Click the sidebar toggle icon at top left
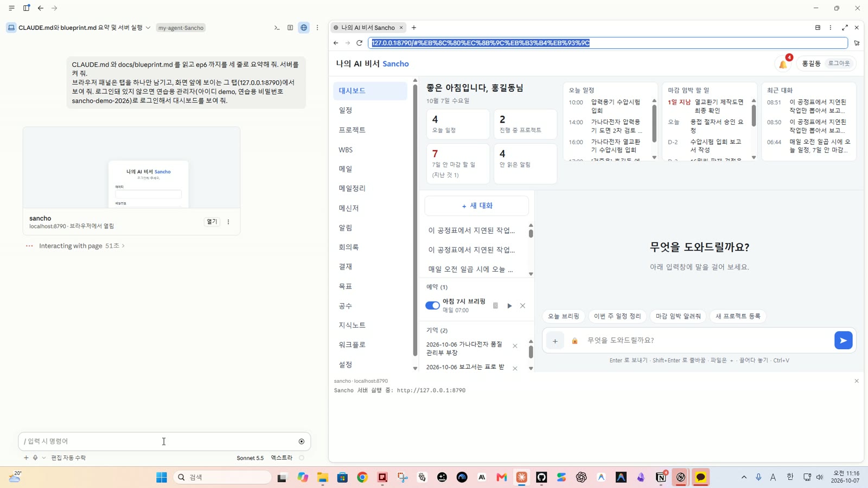Image resolution: width=868 pixels, height=488 pixels. 26,8
